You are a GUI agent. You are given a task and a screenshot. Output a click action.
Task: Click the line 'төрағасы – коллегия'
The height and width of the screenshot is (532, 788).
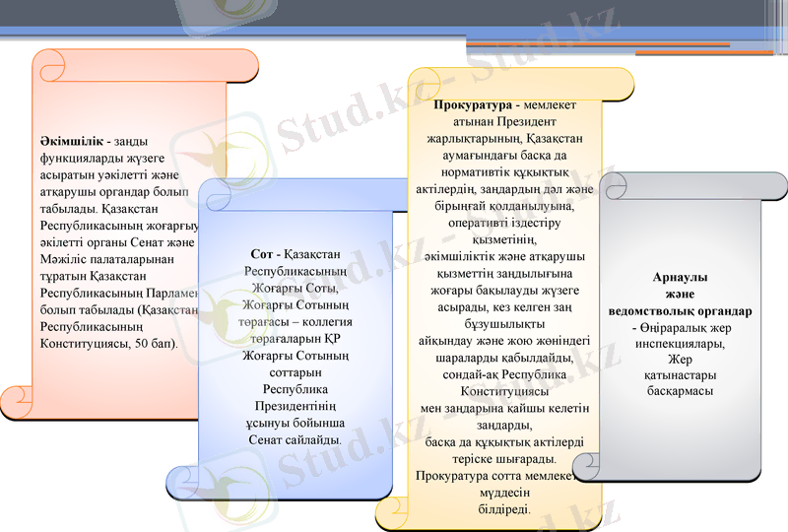tap(295, 322)
